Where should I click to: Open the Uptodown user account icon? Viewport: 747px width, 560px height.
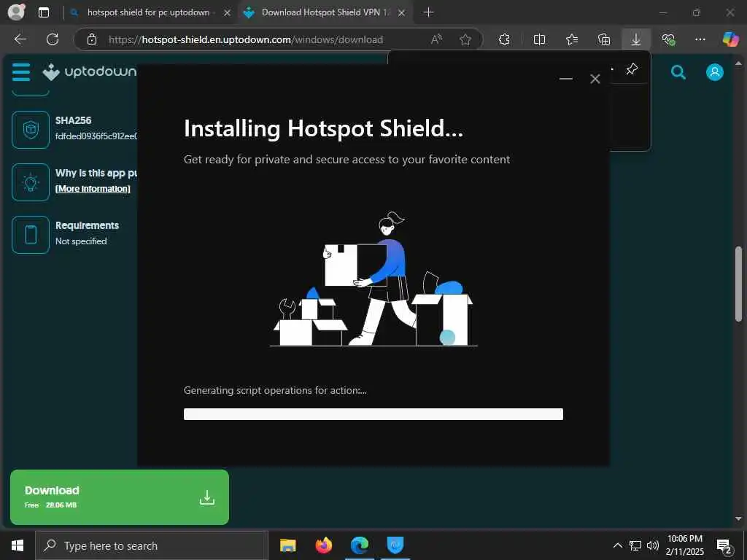point(715,72)
